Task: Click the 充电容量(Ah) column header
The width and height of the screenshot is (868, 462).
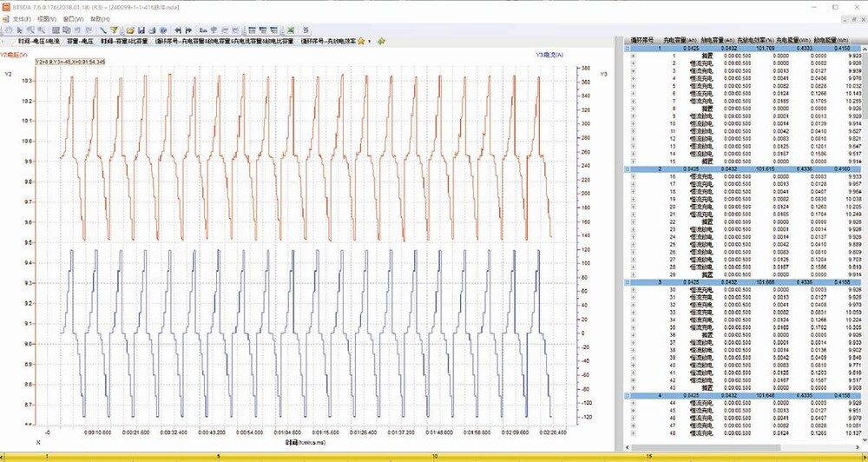Action: (680, 40)
